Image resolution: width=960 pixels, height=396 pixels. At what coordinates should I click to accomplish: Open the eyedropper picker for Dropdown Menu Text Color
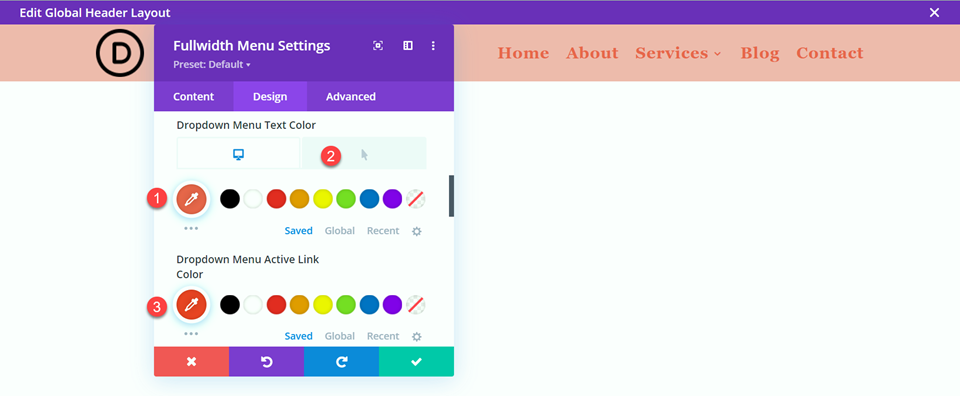click(192, 199)
